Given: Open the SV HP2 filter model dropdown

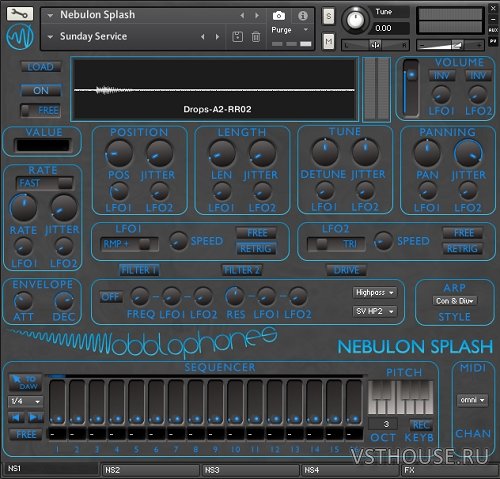Looking at the screenshot, I should point(375,311).
